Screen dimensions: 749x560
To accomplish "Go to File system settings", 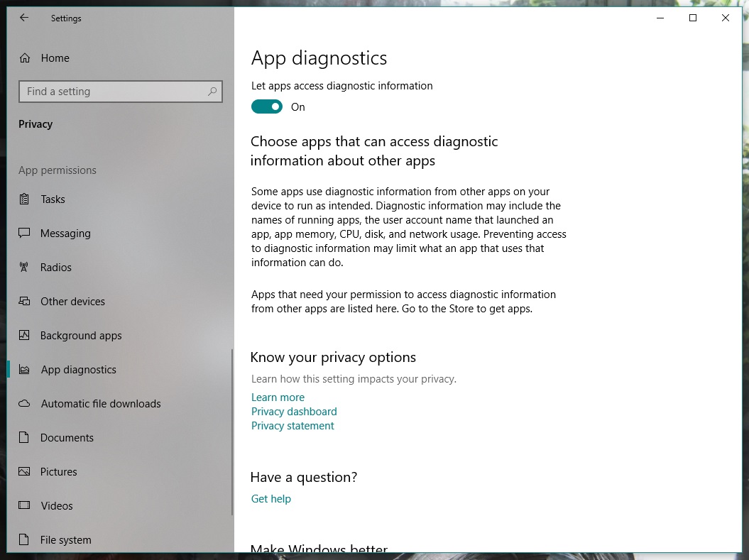I will pos(65,540).
